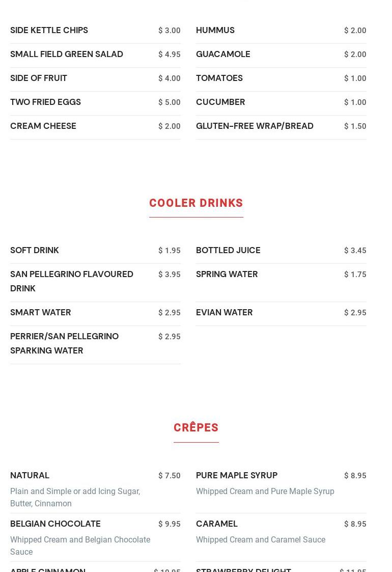Click the SIDE KETTLE CHIPS menu item
The width and height of the screenshot is (392, 572).
[x=49, y=30]
